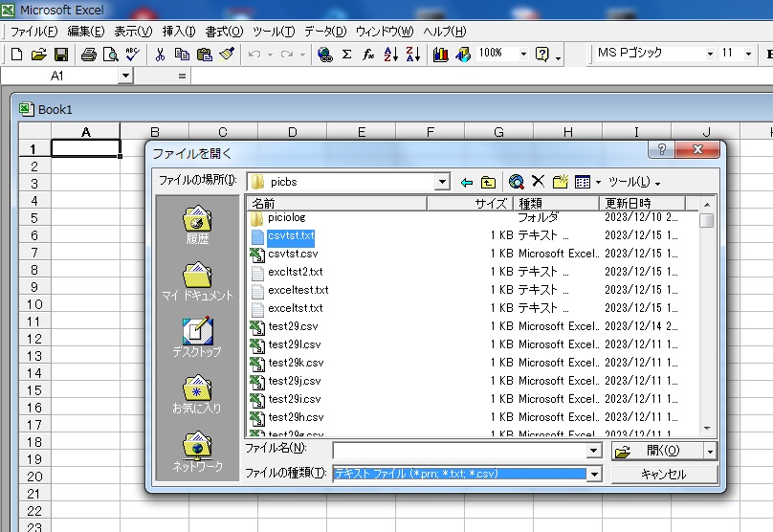Open Print Preview magnifier icon

pos(110,55)
